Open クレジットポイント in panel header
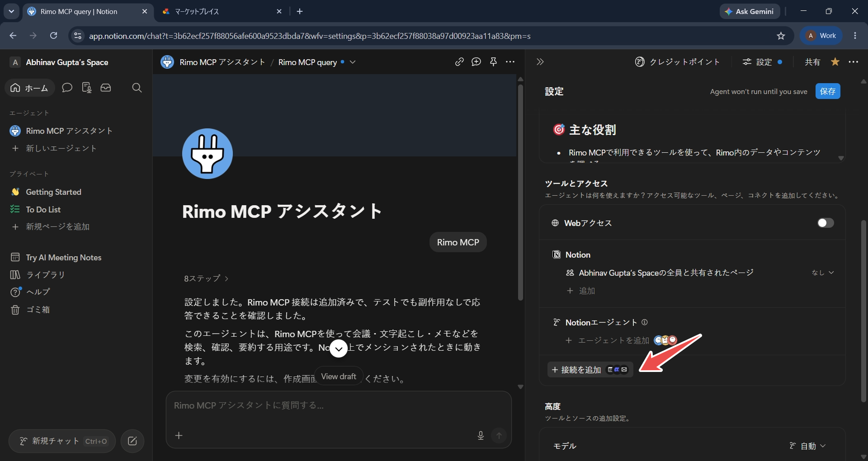The width and height of the screenshot is (868, 461). click(677, 62)
